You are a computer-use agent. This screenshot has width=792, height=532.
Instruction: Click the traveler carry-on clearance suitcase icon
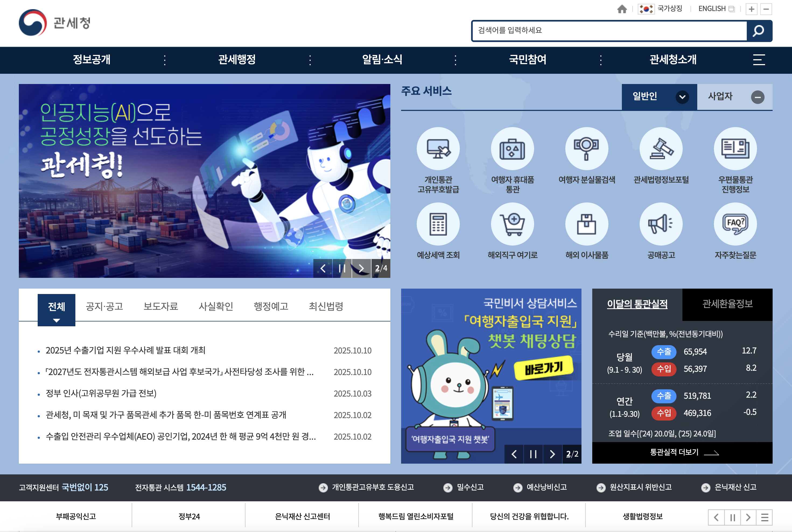pos(512,149)
